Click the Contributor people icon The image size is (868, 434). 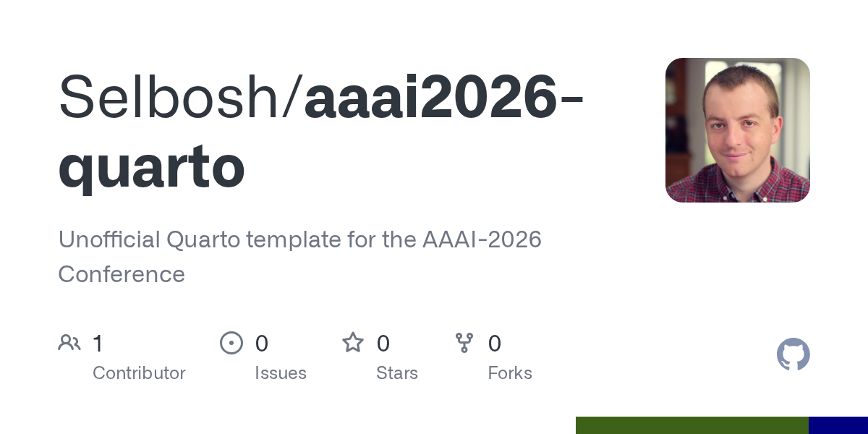[69, 343]
